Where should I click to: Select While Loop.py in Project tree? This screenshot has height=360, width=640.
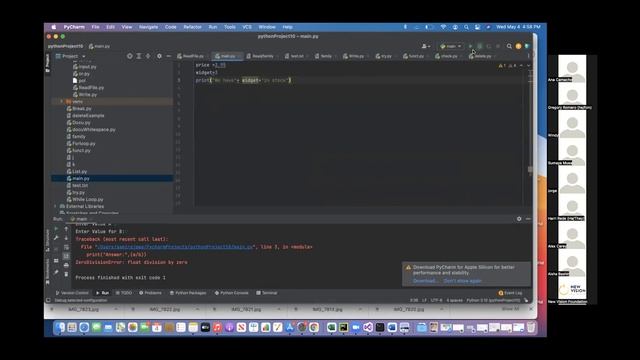coord(87,199)
